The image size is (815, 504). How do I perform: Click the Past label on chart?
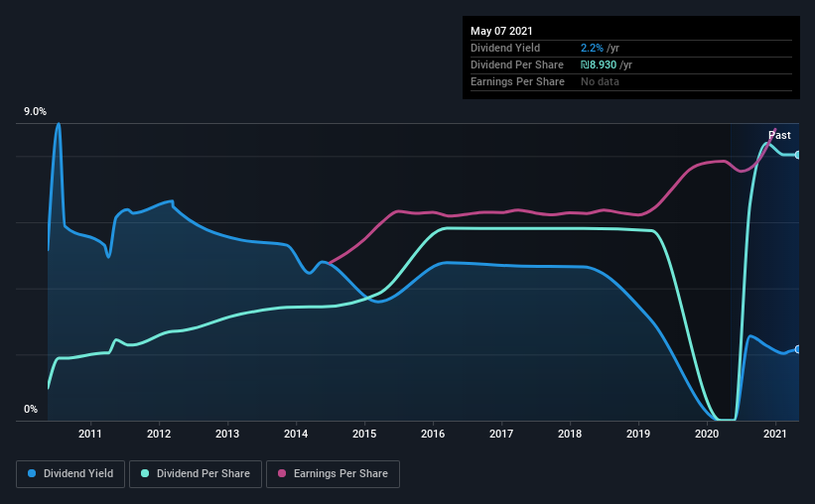click(x=779, y=135)
